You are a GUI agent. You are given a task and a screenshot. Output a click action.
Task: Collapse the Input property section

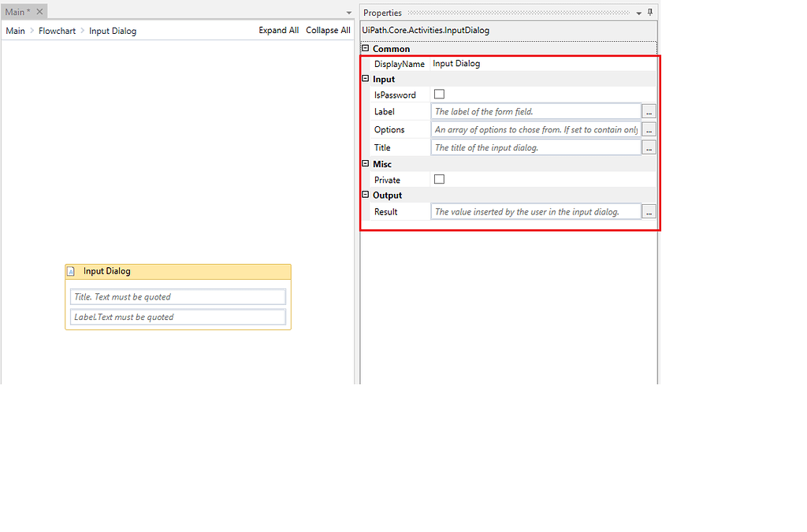pos(366,79)
